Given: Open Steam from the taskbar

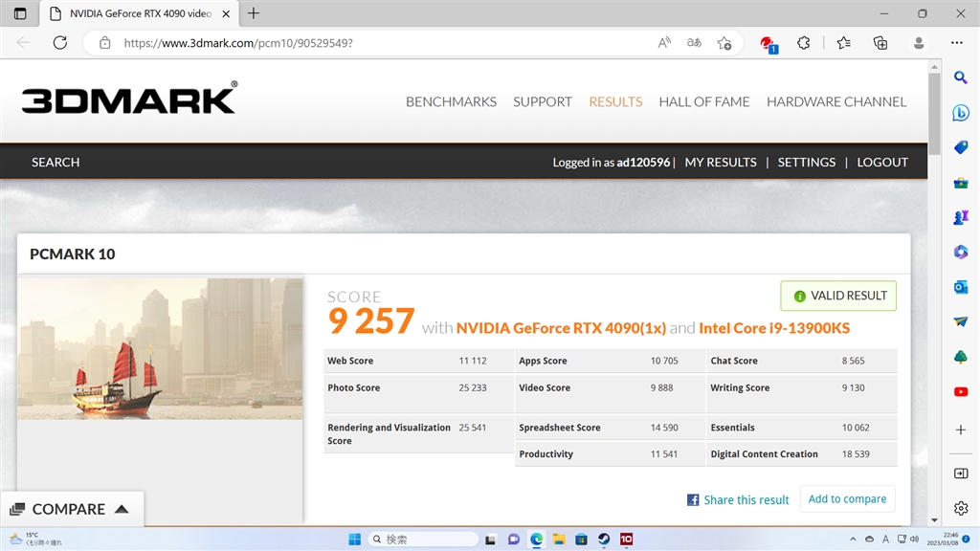Looking at the screenshot, I should (604, 540).
